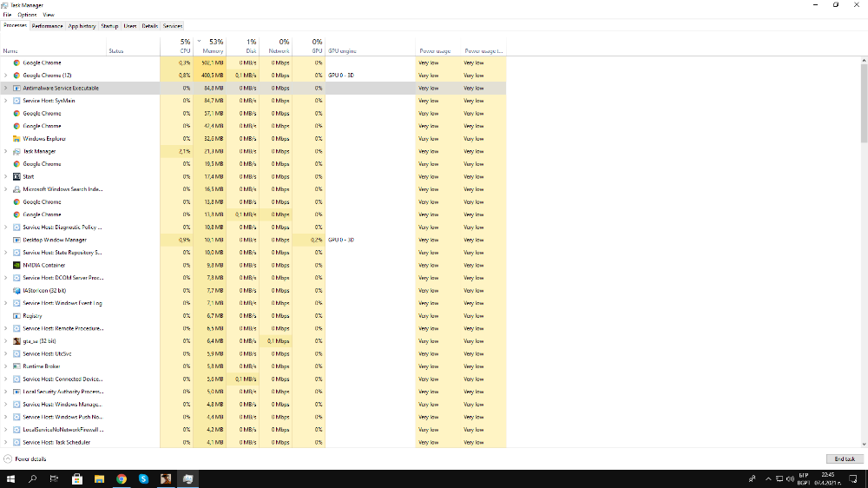Open Skype from the taskbar
This screenshot has width=868, height=488.
coord(143,479)
